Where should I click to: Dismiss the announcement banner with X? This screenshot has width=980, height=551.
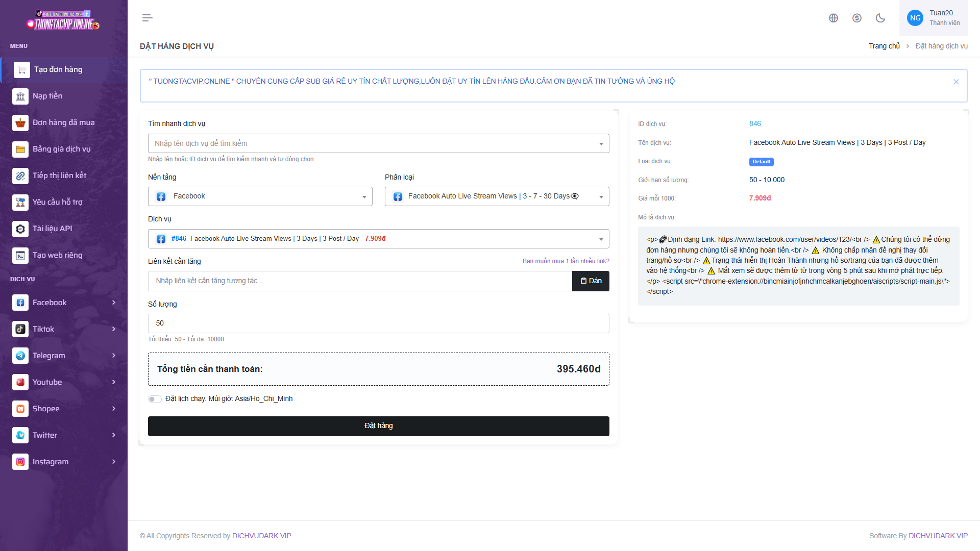coord(956,82)
